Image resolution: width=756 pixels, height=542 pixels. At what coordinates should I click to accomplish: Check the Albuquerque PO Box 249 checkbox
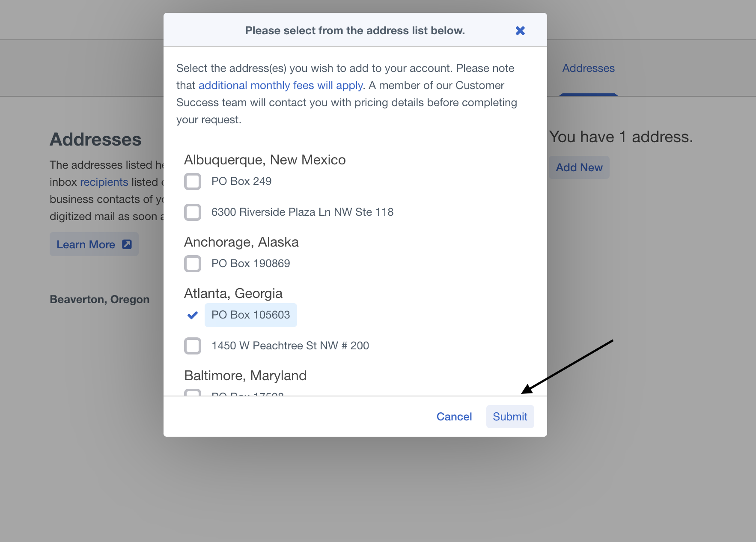(x=193, y=182)
